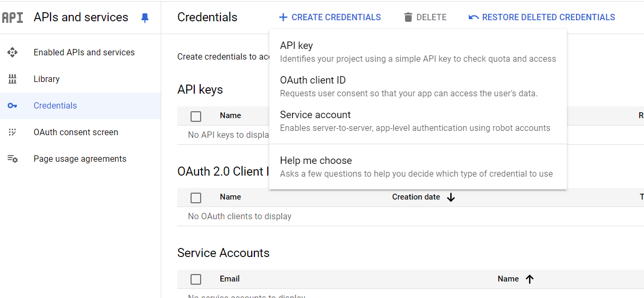Sort Service Accounts by Name arrow
This screenshot has width=644, height=298.
(x=530, y=279)
